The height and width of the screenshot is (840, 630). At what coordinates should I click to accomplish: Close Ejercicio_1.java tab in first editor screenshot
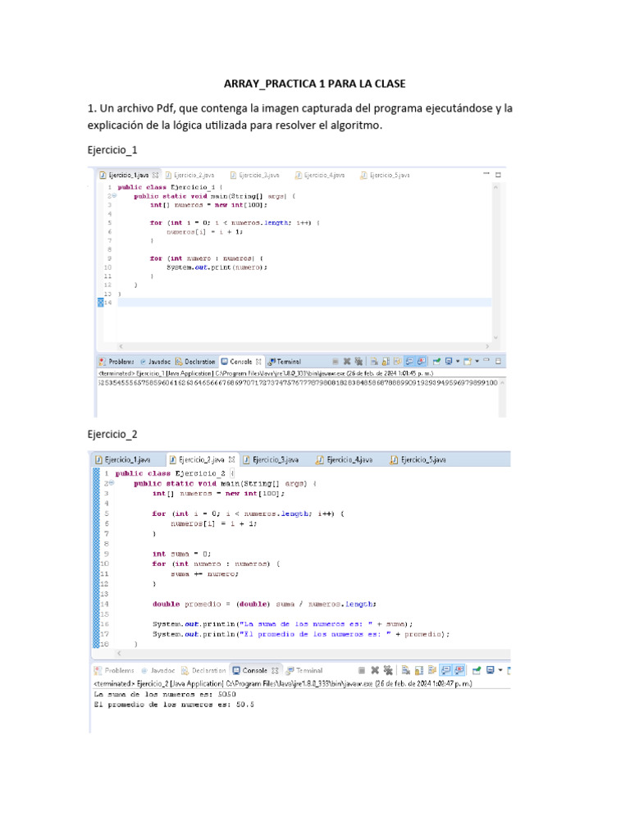(155, 176)
